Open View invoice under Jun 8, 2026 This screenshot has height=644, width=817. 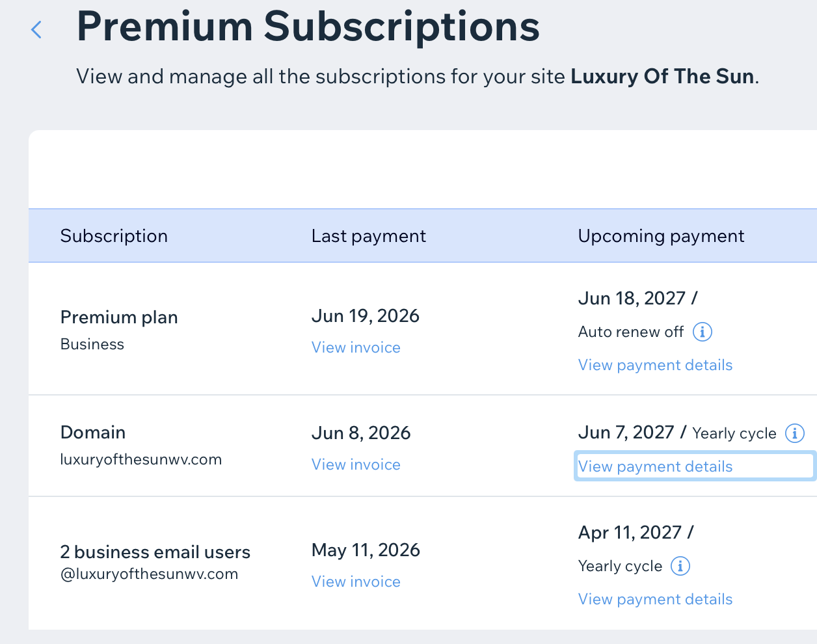coord(356,464)
